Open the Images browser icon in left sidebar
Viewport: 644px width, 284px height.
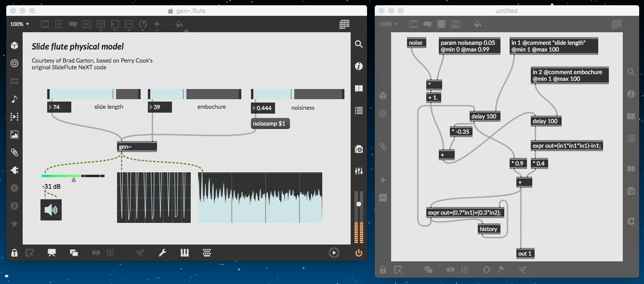(x=14, y=135)
